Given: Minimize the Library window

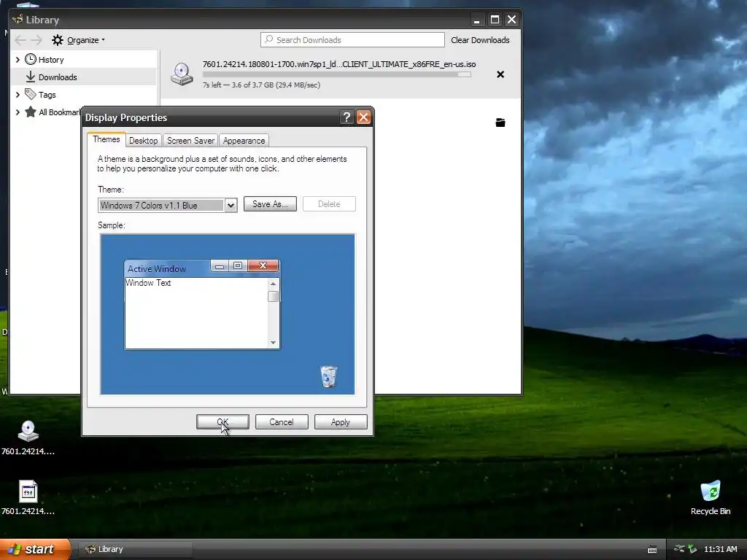Looking at the screenshot, I should pyautogui.click(x=477, y=20).
